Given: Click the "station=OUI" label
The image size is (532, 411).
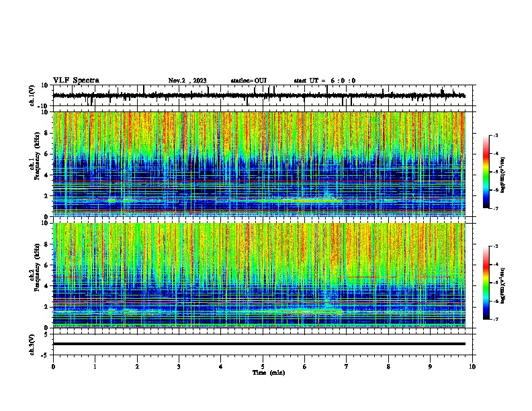Looking at the screenshot, I should (x=249, y=81).
